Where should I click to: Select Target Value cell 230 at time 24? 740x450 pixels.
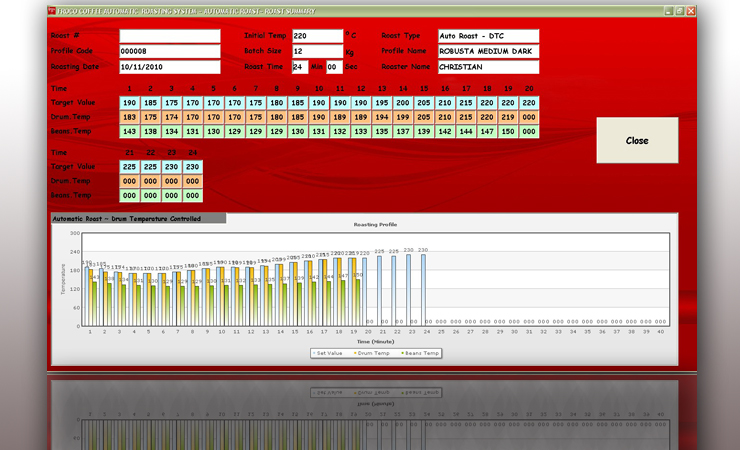coord(193,167)
